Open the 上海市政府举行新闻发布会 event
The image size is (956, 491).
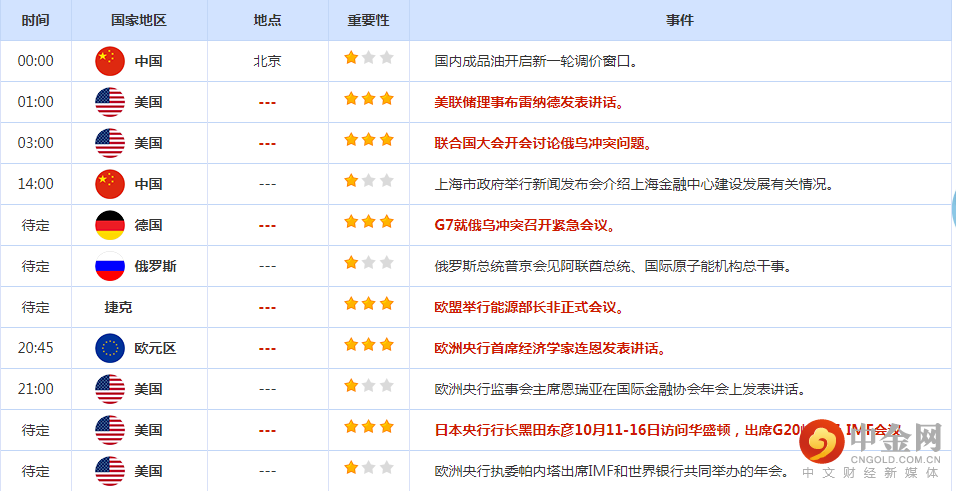coord(633,184)
